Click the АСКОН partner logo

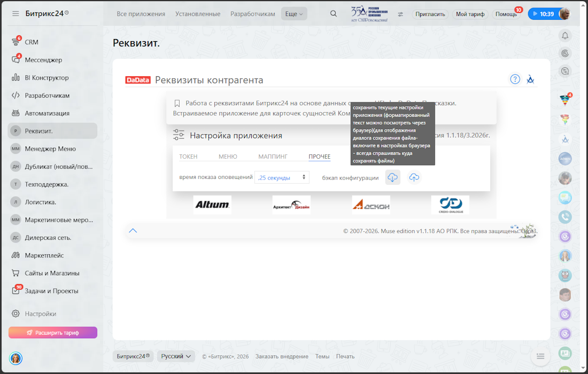(371, 205)
